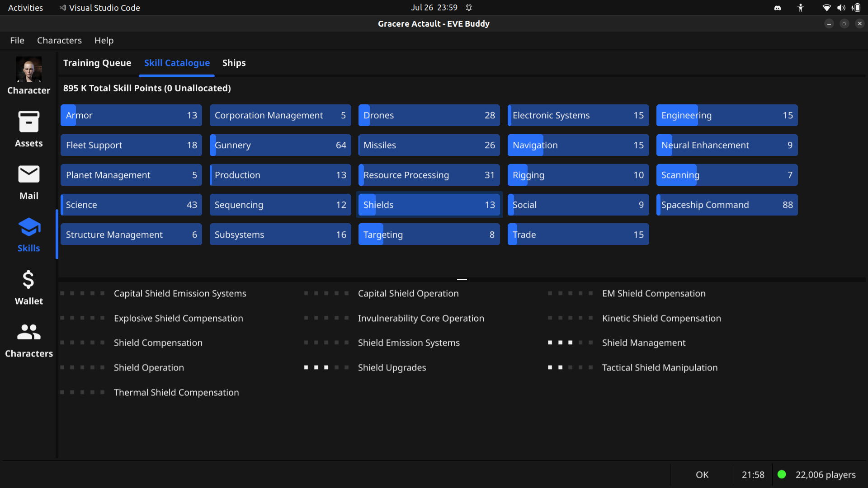This screenshot has width=868, height=488.
Task: Select the Navigation skill group
Action: [x=578, y=145]
